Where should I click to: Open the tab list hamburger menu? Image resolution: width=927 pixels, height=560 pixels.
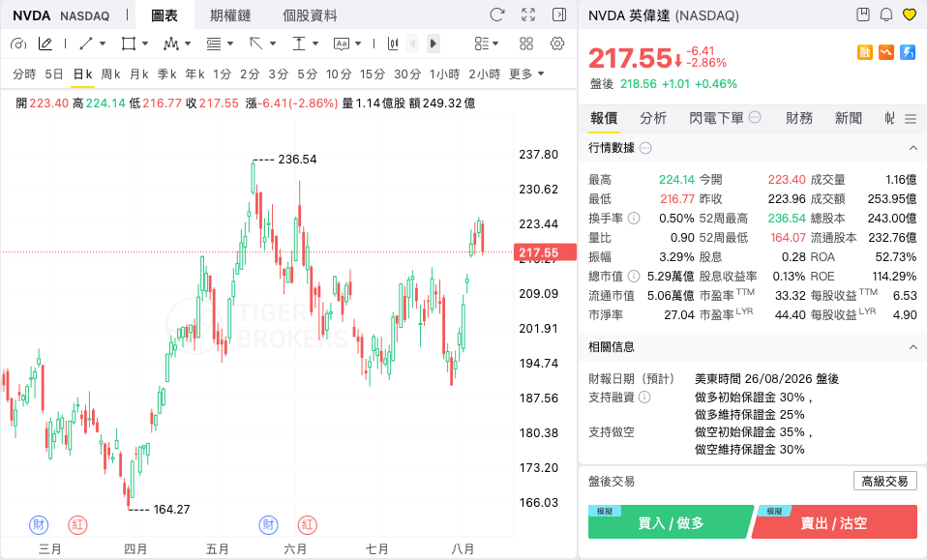pos(911,119)
